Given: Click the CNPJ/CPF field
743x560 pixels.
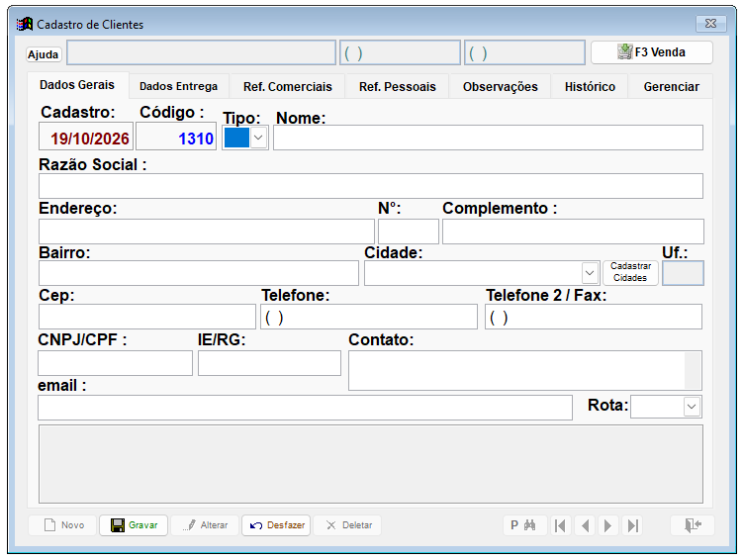Looking at the screenshot, I should (115, 363).
